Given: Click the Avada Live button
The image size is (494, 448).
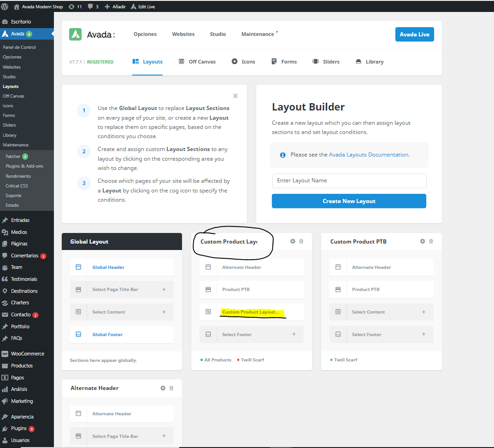Looking at the screenshot, I should click(x=415, y=35).
